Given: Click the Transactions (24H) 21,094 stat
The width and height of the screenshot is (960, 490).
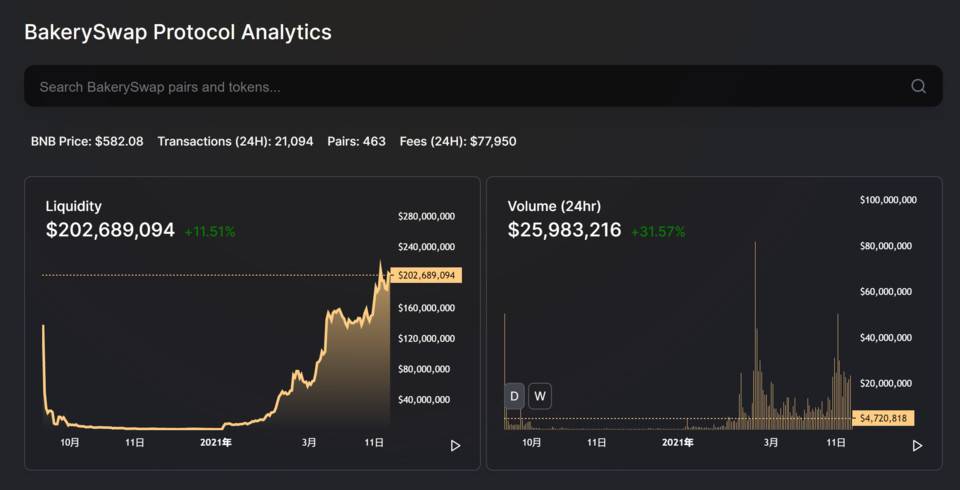Looking at the screenshot, I should click(x=235, y=141).
